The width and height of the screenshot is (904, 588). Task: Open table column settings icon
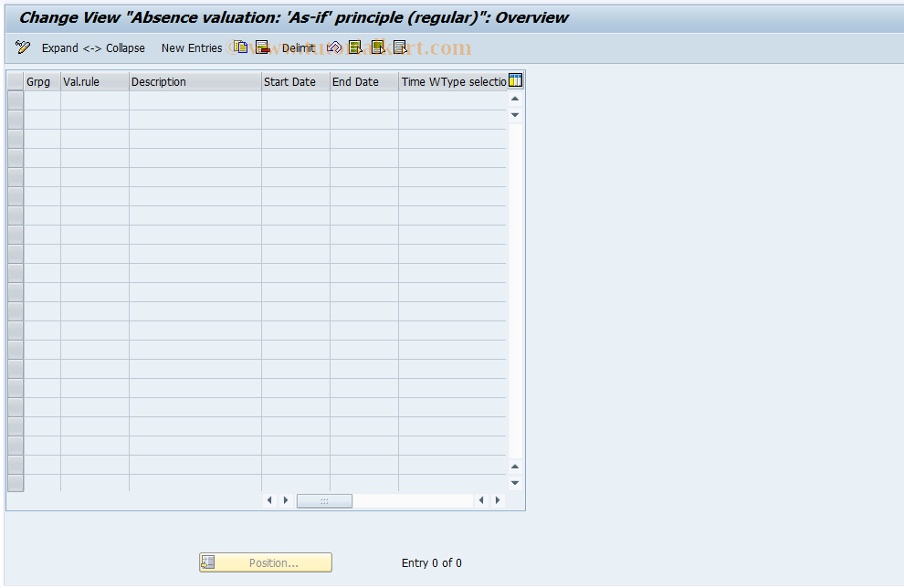pos(515,80)
